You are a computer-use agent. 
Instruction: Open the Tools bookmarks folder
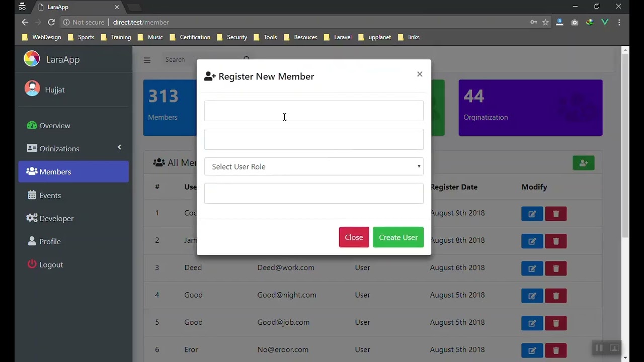266,37
